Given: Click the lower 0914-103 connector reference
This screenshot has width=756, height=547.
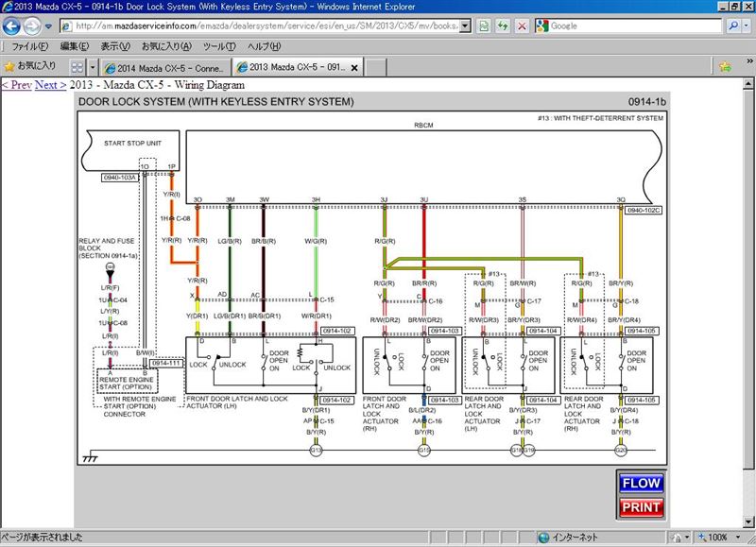Looking at the screenshot, I should click(444, 400).
